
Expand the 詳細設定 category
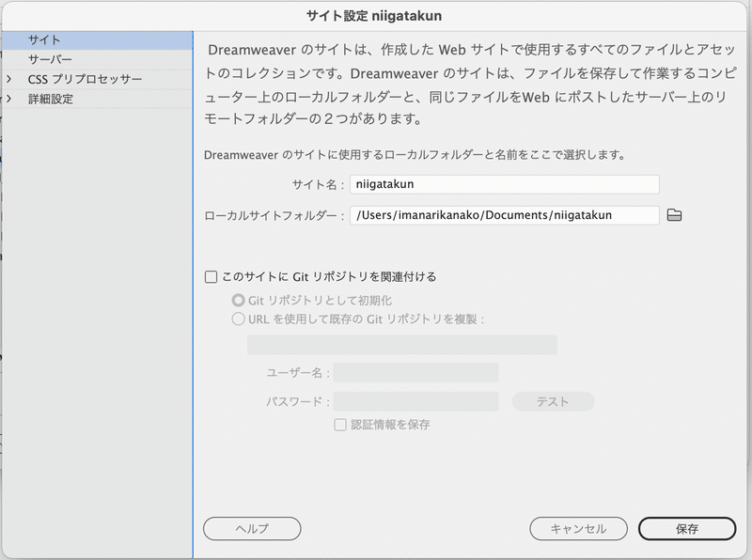click(8, 99)
